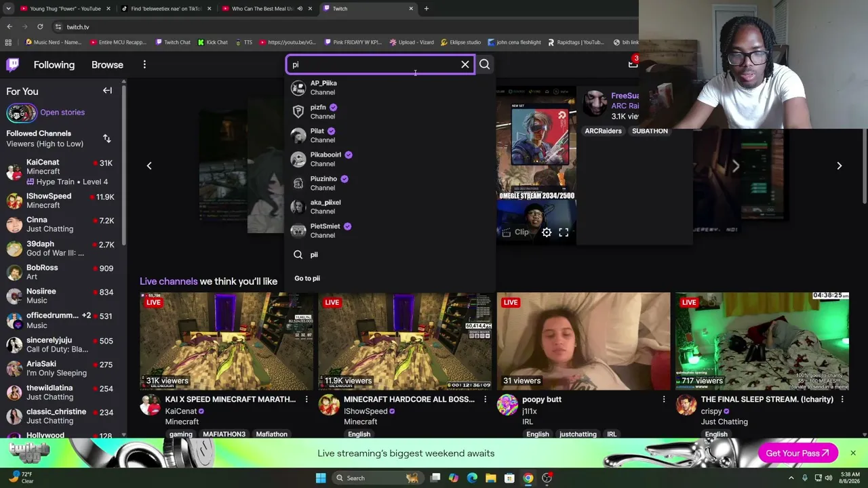Image resolution: width=868 pixels, height=488 pixels.
Task: Open AriaSaki channel in sidebar
Action: pyautogui.click(x=61, y=368)
